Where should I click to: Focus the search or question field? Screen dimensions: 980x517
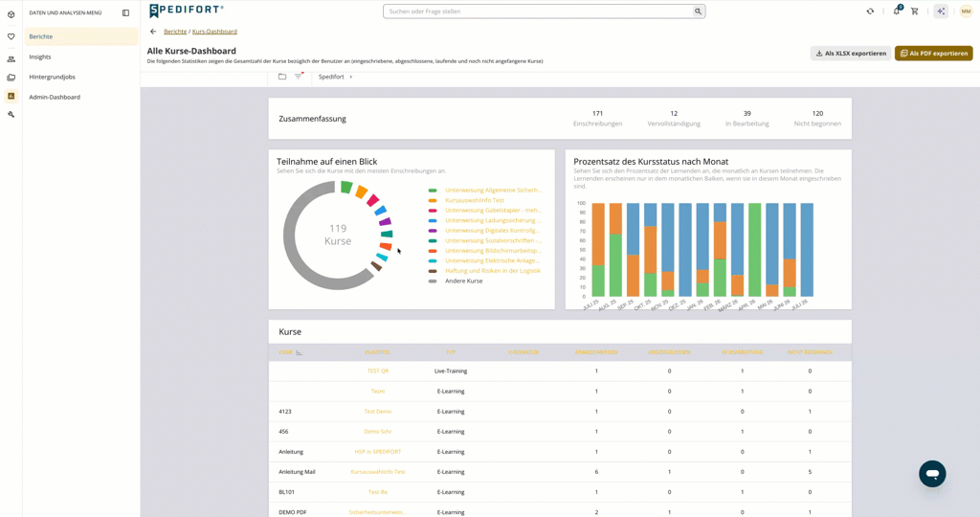click(x=539, y=11)
